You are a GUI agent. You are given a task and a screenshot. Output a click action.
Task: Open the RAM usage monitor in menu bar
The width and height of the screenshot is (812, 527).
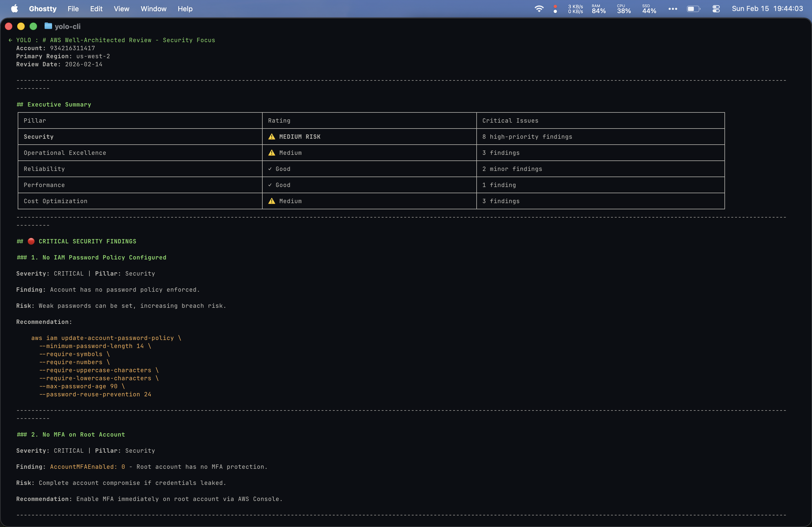599,9
